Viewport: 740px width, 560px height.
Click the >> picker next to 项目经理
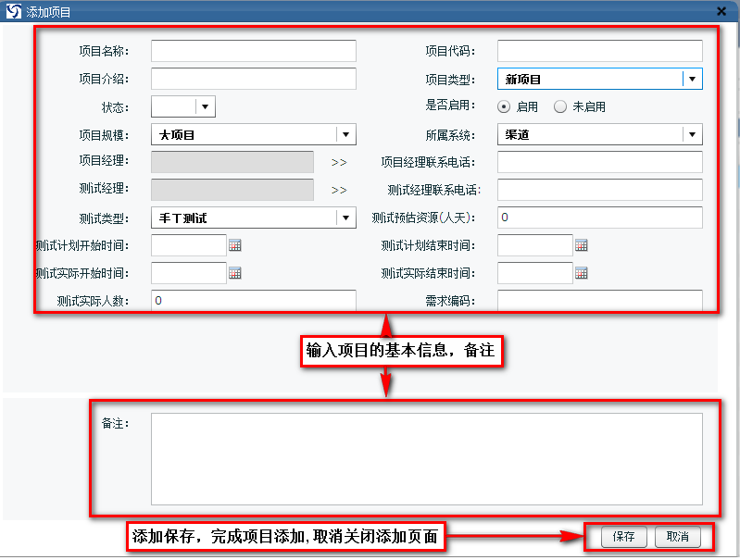coord(339,163)
